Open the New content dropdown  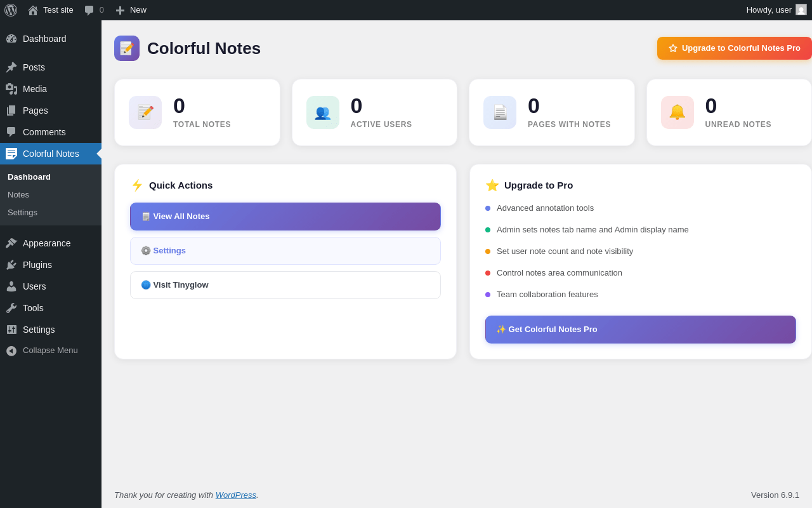pyautogui.click(x=131, y=10)
